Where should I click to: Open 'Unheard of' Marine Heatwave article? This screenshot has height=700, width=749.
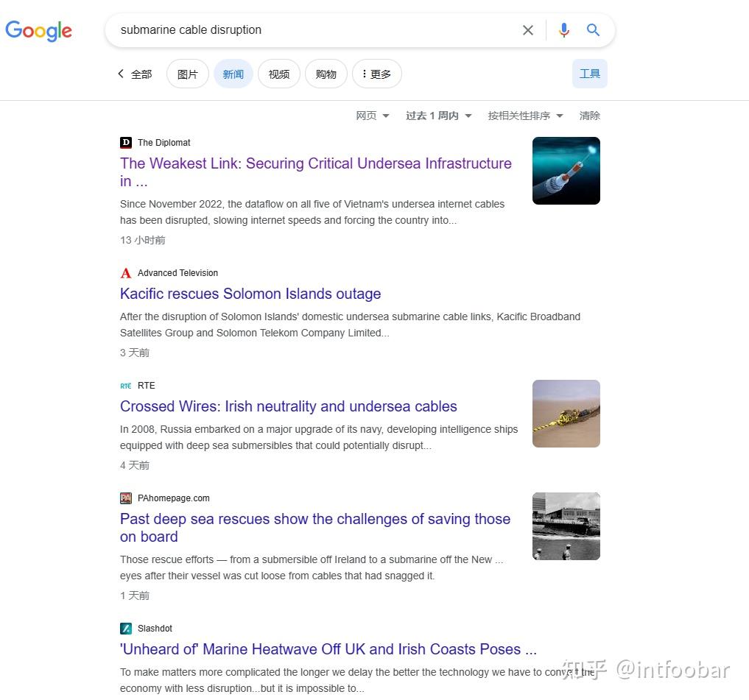[328, 649]
